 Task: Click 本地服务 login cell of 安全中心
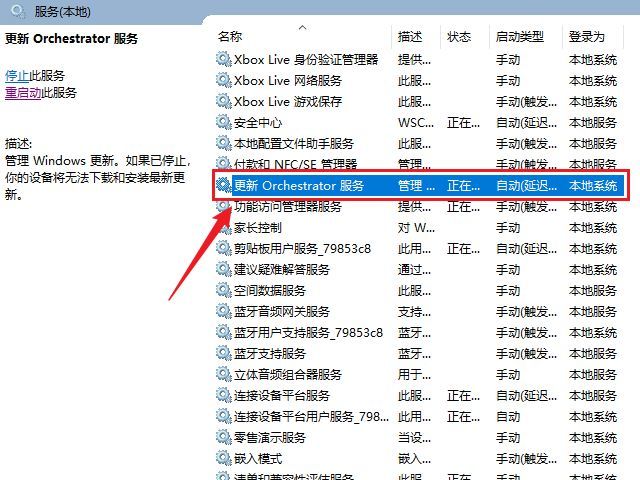[x=593, y=122]
